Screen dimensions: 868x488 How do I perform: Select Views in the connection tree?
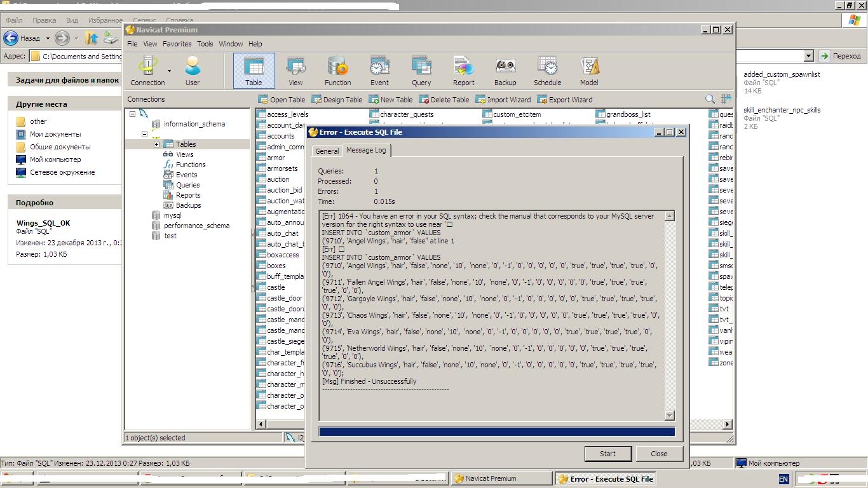click(184, 154)
